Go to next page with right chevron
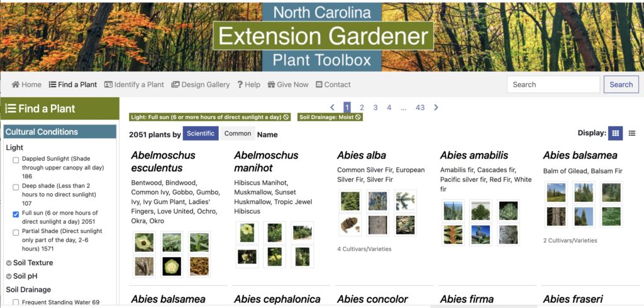The width and height of the screenshot is (644, 308). (x=436, y=107)
